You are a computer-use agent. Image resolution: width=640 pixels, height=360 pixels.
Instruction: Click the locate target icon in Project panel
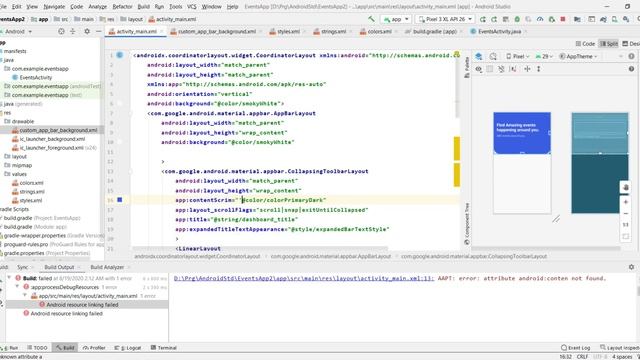[x=61, y=31]
